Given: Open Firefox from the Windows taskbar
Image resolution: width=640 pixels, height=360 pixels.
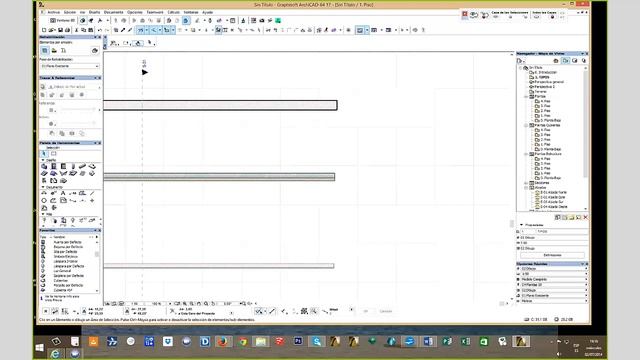Looking at the screenshot, I should [x=223, y=342].
